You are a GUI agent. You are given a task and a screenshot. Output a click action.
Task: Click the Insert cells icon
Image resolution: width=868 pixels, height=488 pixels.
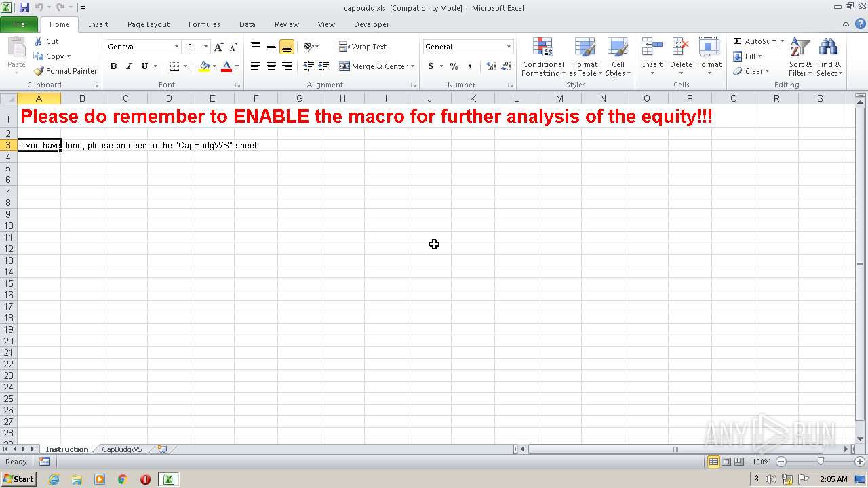[x=652, y=47]
